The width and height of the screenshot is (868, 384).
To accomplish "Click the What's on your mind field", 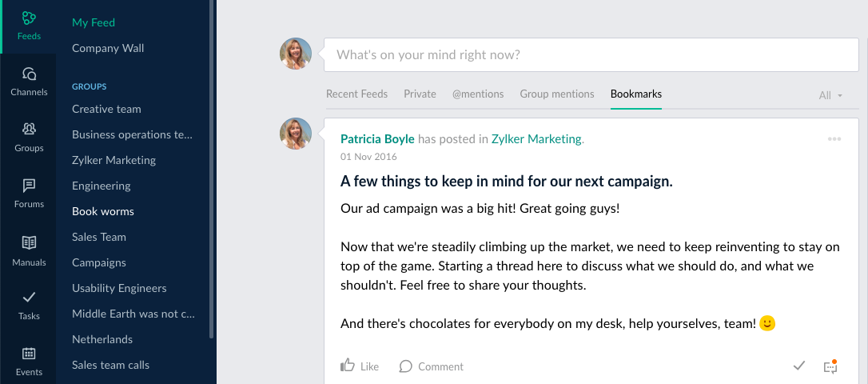I will 591,55.
